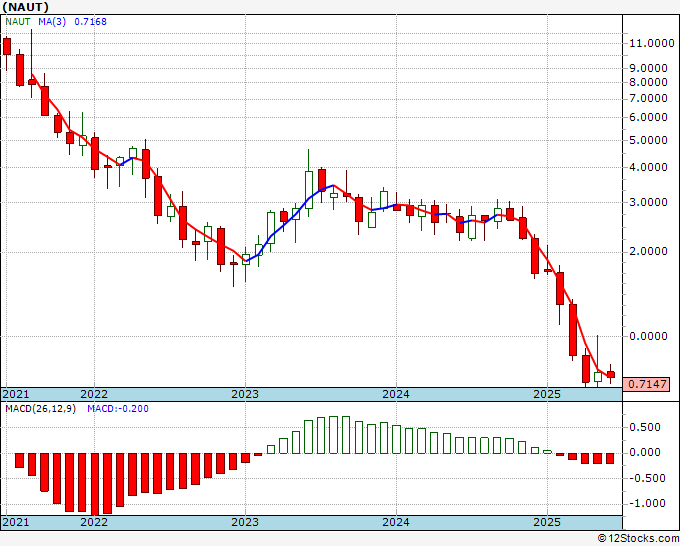The image size is (680, 546).
Task: Click 2025 on the MACD timeline
Action: (x=547, y=522)
